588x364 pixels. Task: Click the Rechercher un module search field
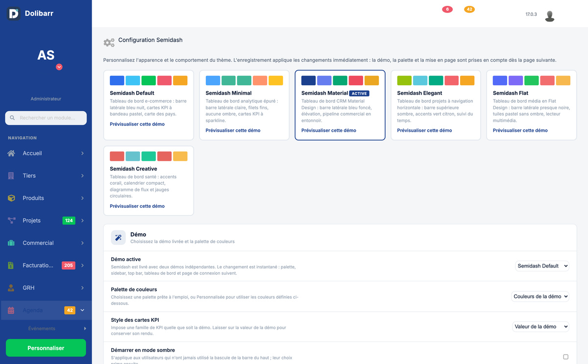pyautogui.click(x=46, y=118)
